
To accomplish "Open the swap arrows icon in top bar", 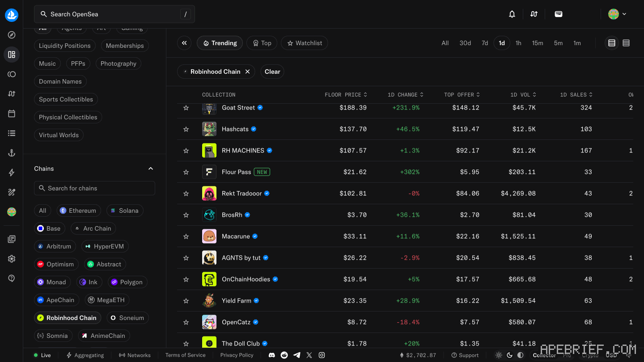I will point(534,14).
